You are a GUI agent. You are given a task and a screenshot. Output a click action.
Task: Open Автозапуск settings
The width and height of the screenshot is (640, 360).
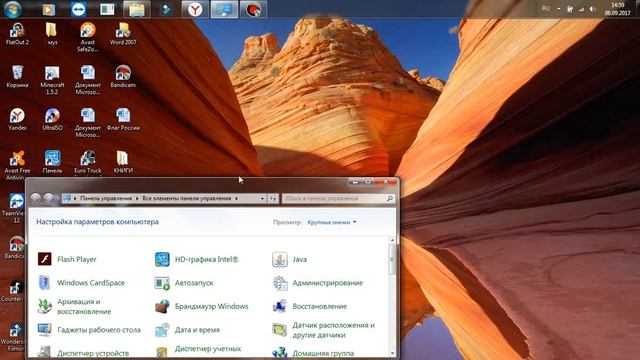184,282
